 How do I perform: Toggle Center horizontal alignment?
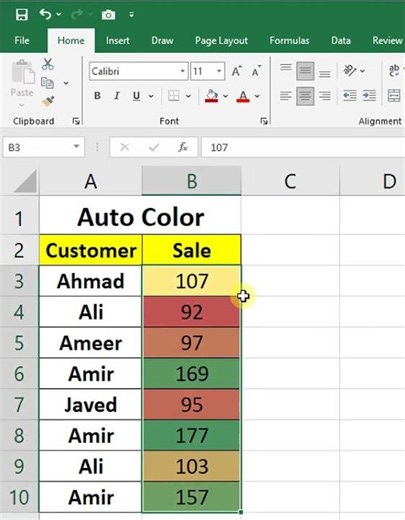click(x=305, y=96)
